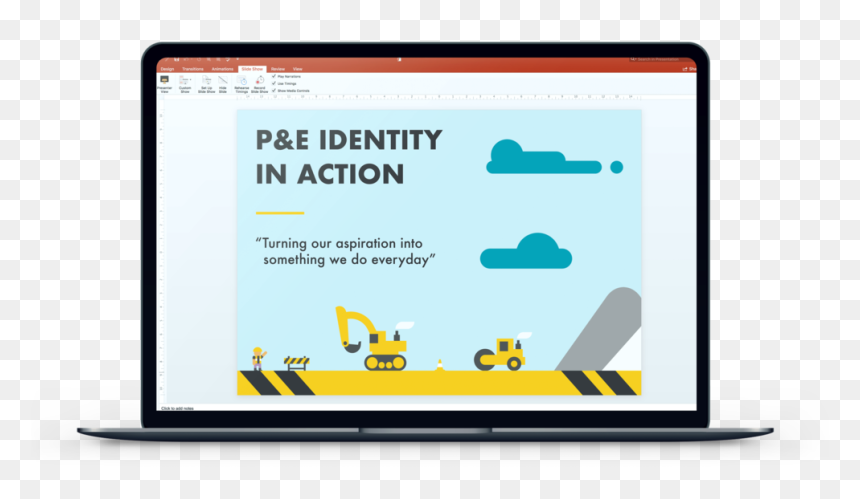Screen dimensions: 860x499
Task: Toggle the Play Narrations checkbox
Action: tap(274, 76)
